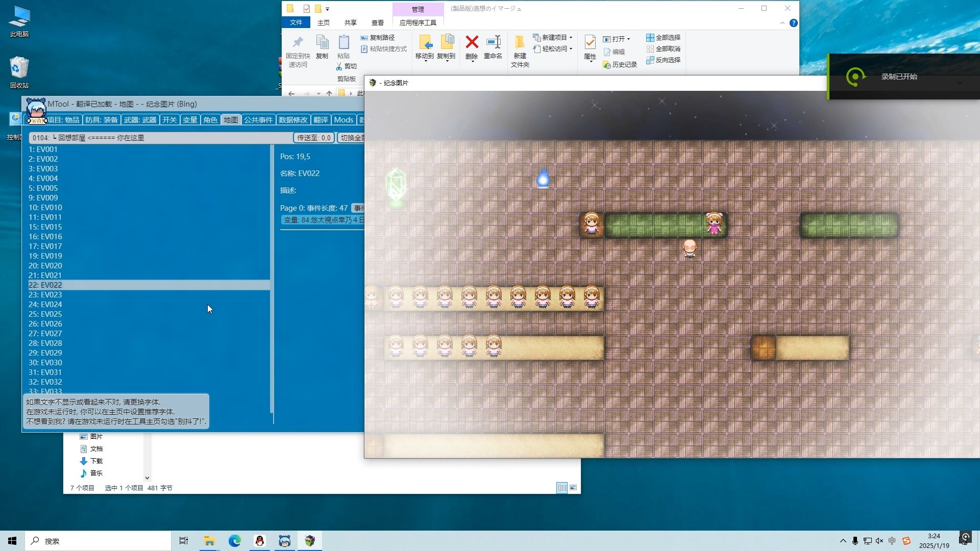Select EV022 in event list

[x=149, y=285]
